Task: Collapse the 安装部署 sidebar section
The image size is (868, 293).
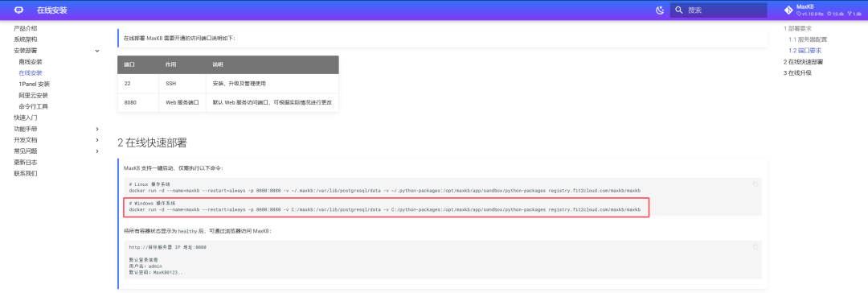Action: (x=97, y=51)
